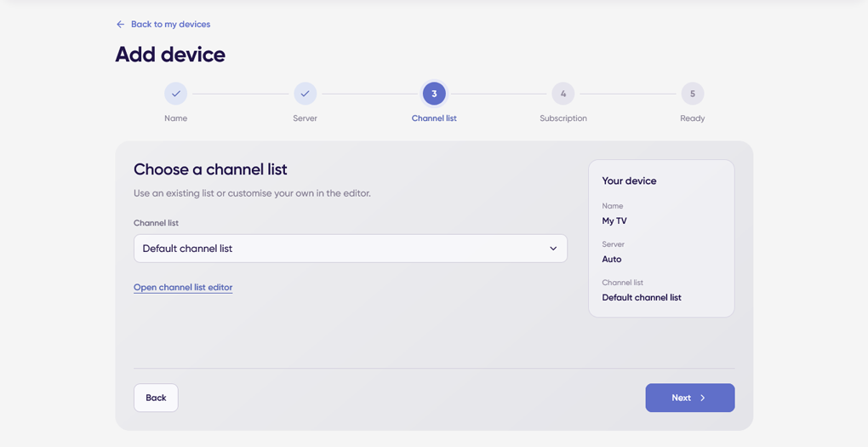The image size is (868, 447).
Task: Click the Channel list step label
Action: tap(434, 118)
